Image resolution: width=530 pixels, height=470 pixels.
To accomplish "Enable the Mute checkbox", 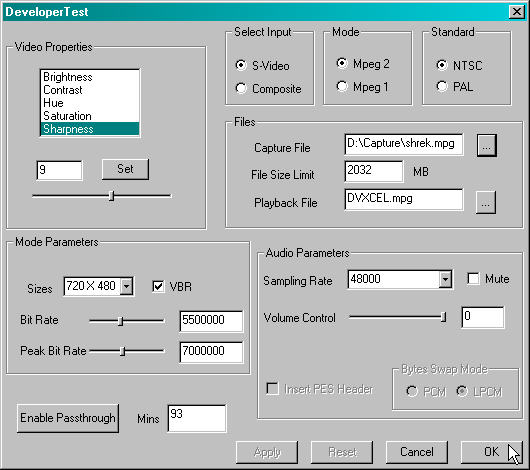I will (x=473, y=279).
